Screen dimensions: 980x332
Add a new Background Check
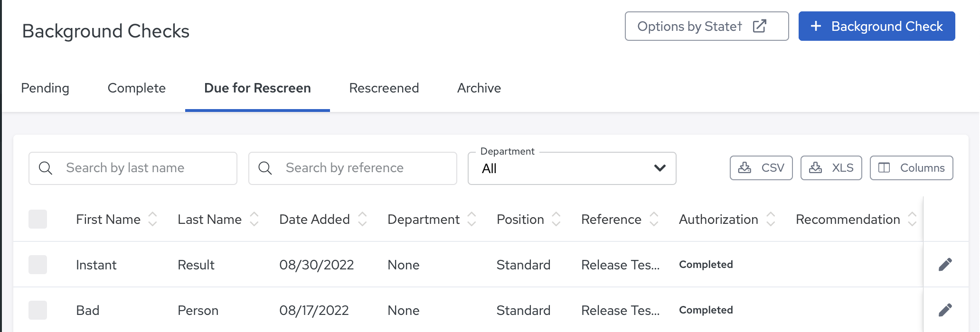(876, 26)
